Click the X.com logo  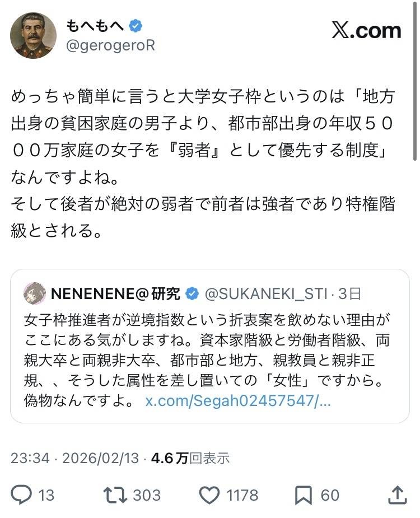click(366, 30)
